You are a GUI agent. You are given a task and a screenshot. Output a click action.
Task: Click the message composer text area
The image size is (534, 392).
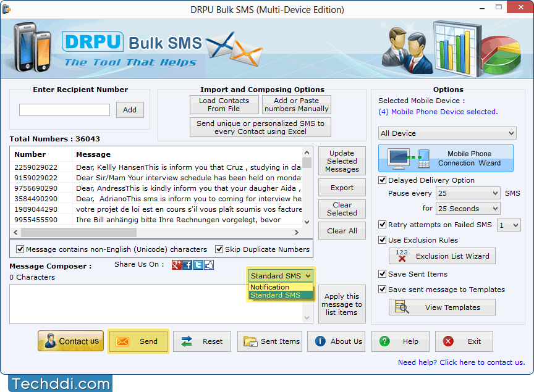pyautogui.click(x=156, y=304)
